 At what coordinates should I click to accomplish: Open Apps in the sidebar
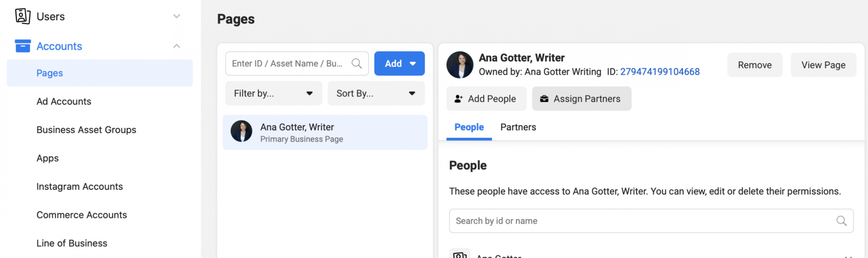pos(47,158)
